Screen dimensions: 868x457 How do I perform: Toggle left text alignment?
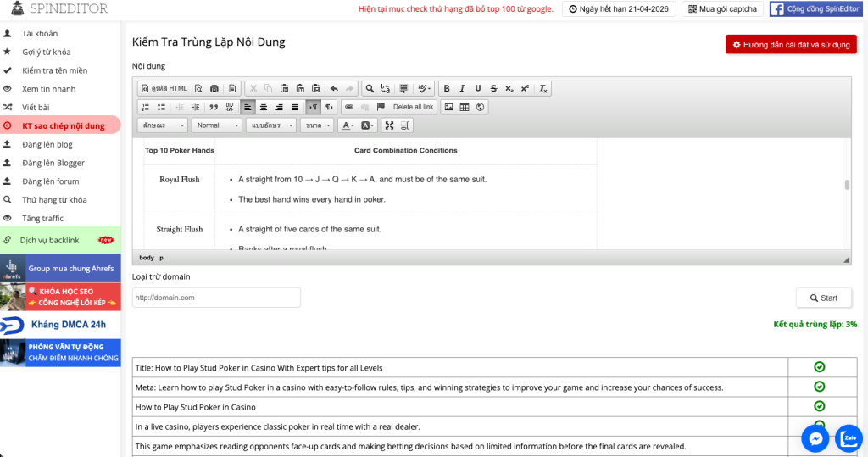pyautogui.click(x=248, y=107)
